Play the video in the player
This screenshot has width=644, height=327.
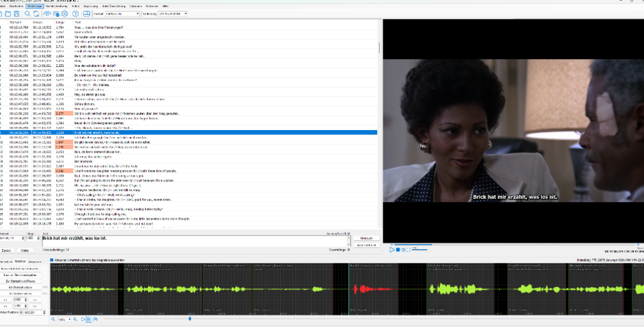392,250
